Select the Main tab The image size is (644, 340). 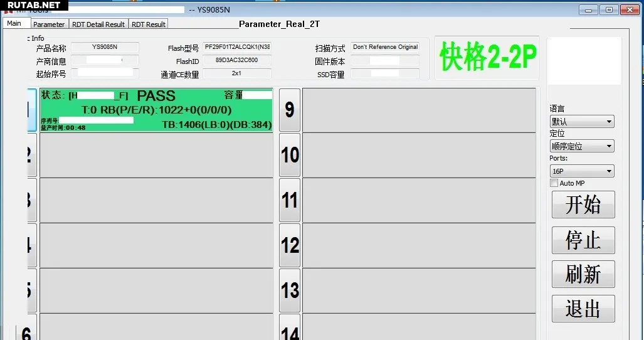(14, 24)
